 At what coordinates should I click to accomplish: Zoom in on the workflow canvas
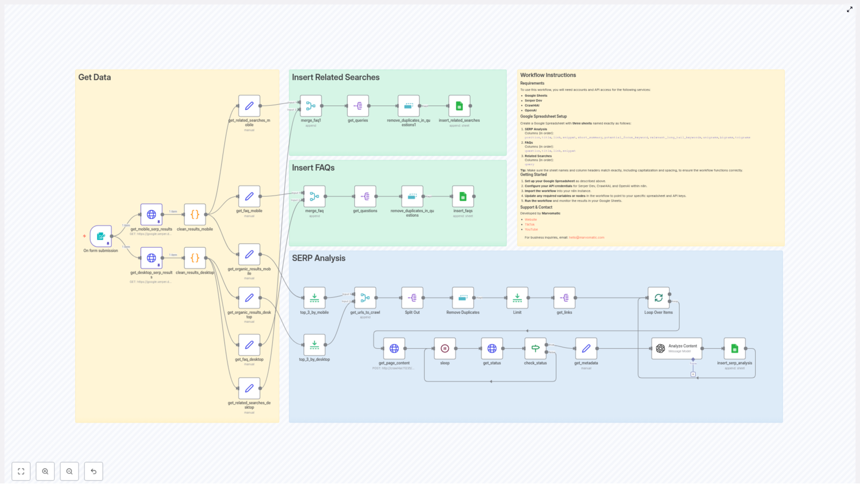(x=45, y=471)
